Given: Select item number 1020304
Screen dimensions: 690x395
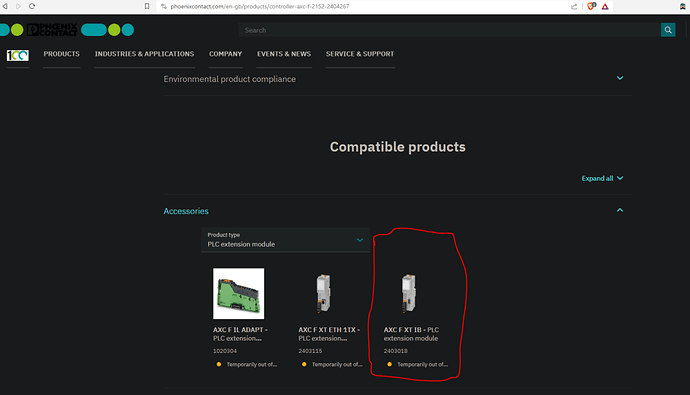Looking at the screenshot, I should pos(225,351).
